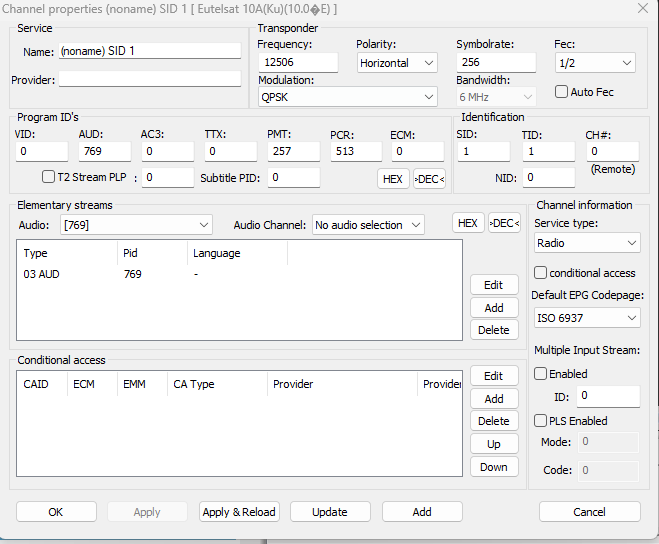Move conditional access entry Up

point(494,444)
